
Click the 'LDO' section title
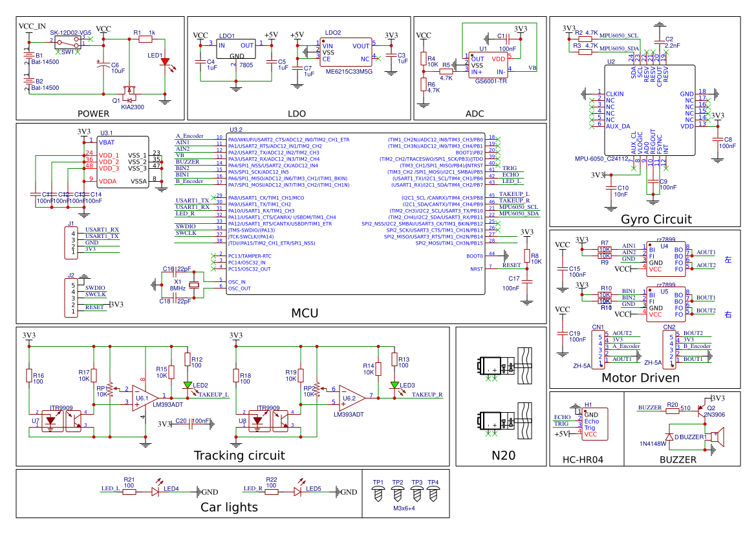(x=297, y=114)
